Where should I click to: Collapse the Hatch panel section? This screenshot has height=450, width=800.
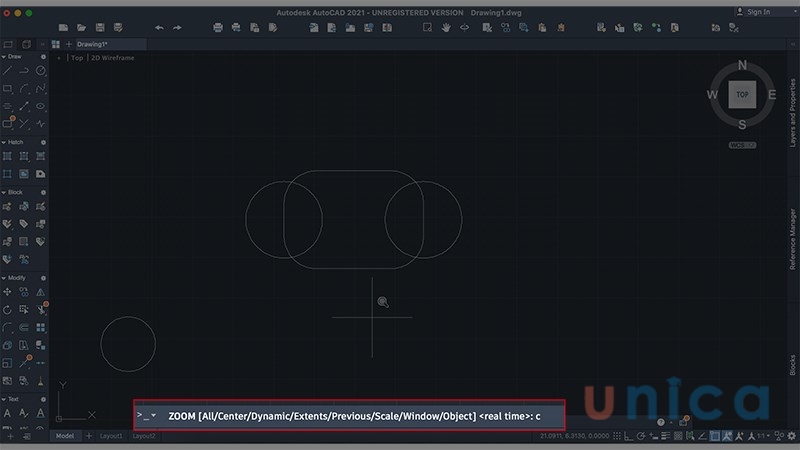pos(3,142)
